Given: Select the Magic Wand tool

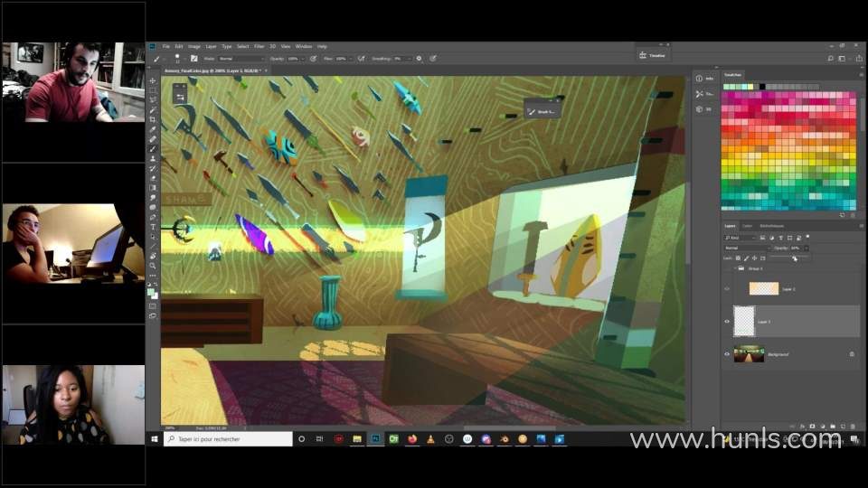Looking at the screenshot, I should [x=153, y=110].
